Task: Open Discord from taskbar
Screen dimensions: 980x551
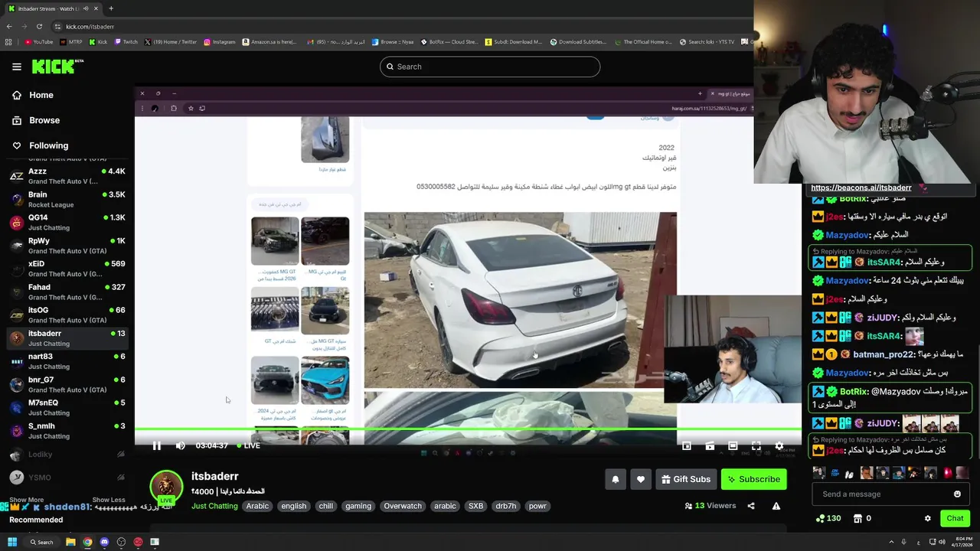Action: [104, 542]
